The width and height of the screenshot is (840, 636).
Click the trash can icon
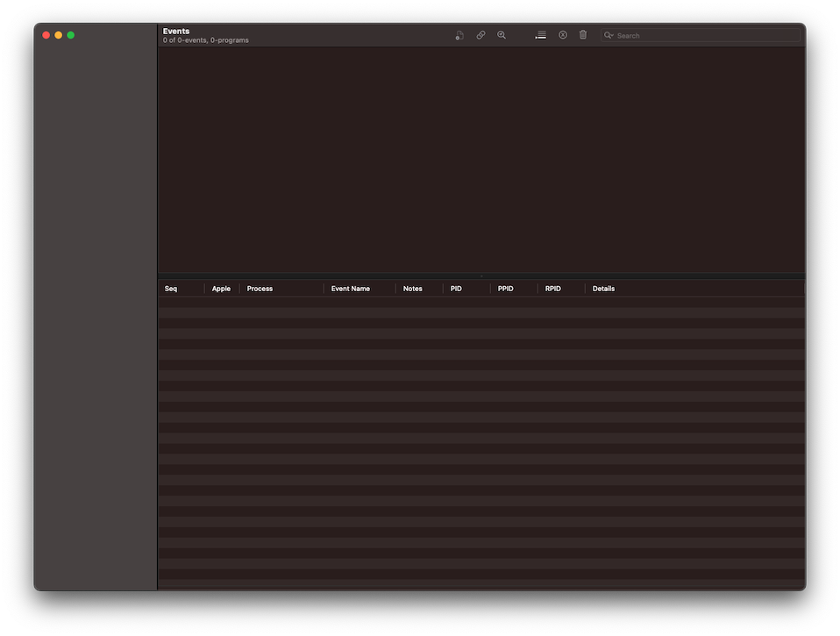(583, 35)
